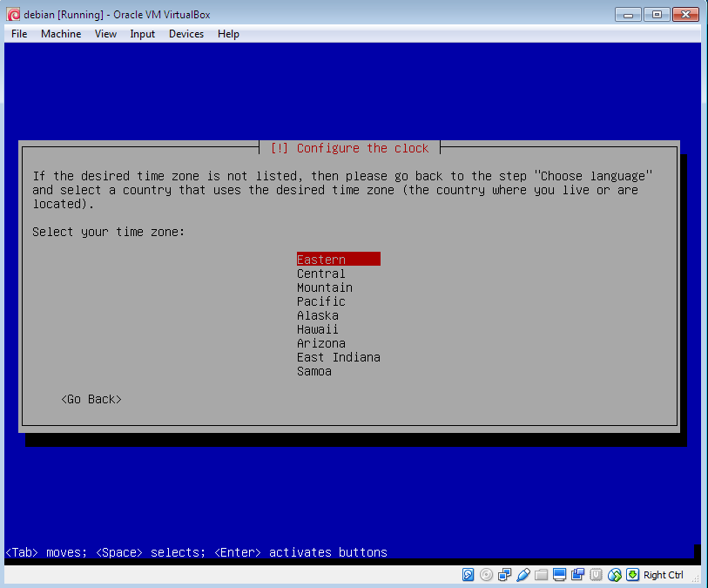Activate the Go Back button
708x588 pixels.
pyautogui.click(x=91, y=399)
